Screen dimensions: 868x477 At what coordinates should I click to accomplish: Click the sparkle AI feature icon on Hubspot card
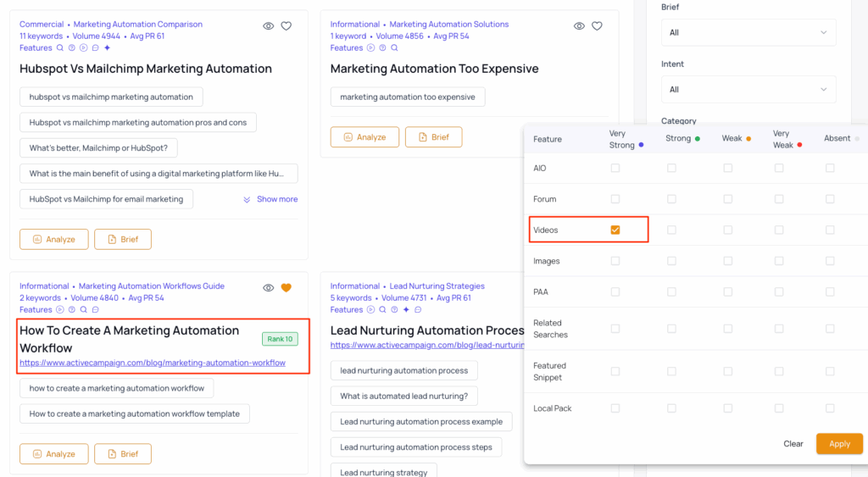107,48
